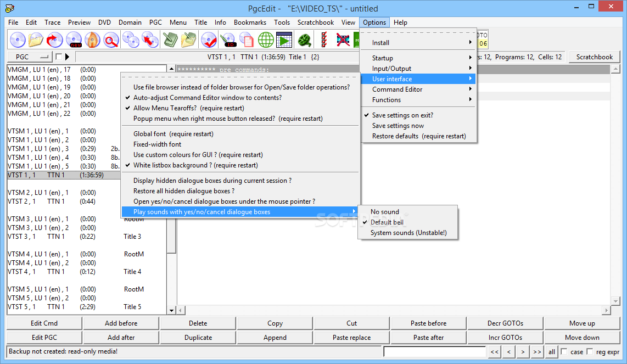Screen dimensions: 627x364
Task: Click the disc with red checkmark icon
Action: [x=209, y=40]
